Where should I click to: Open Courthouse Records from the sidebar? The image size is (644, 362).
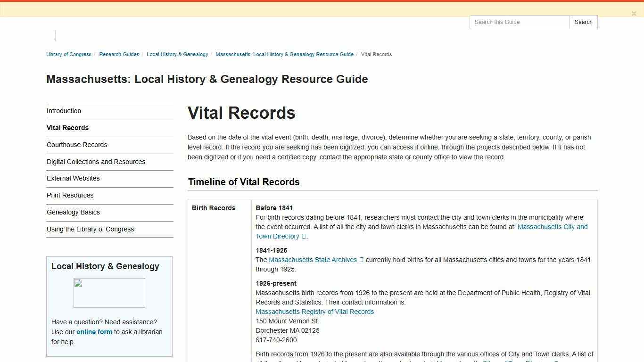point(77,145)
